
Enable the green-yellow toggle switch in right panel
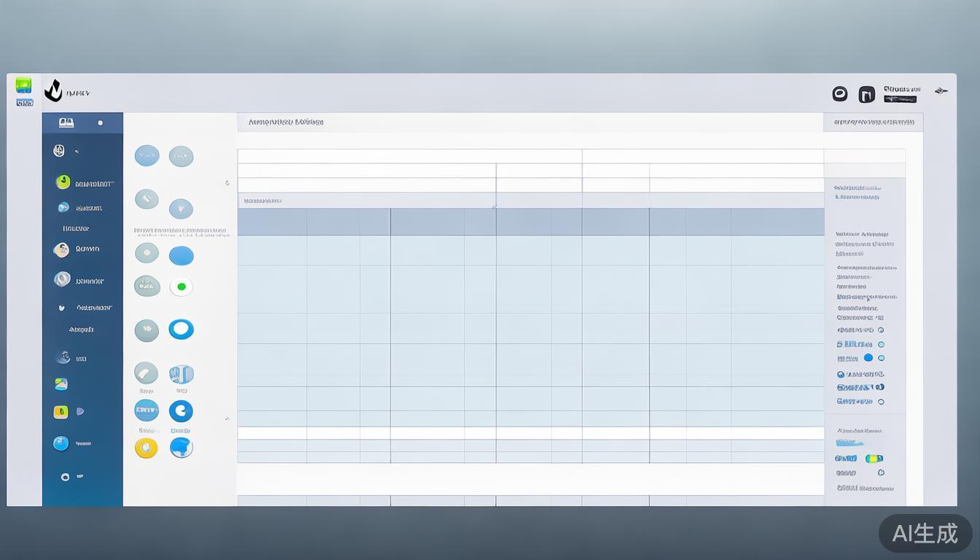874,459
